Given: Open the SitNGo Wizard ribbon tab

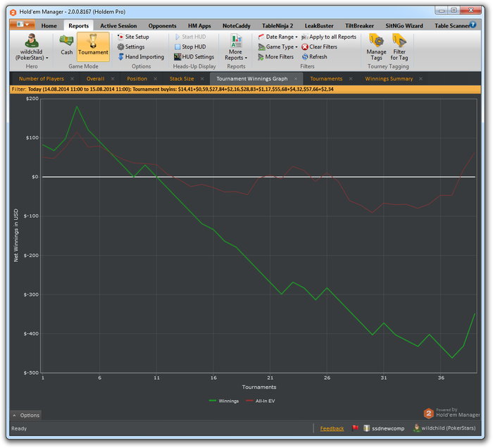Looking at the screenshot, I should tap(404, 26).
